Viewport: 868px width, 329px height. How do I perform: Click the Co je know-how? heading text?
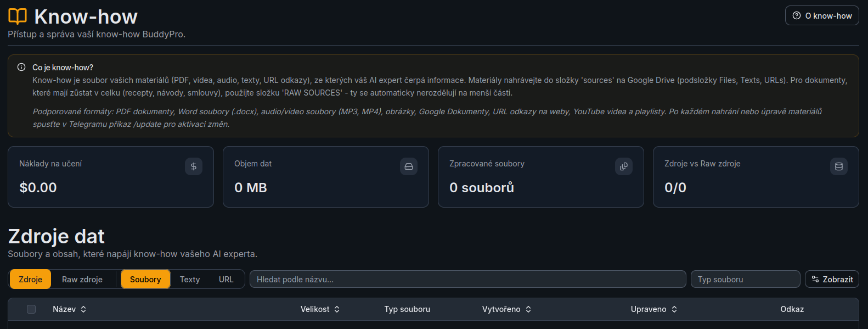(x=63, y=67)
